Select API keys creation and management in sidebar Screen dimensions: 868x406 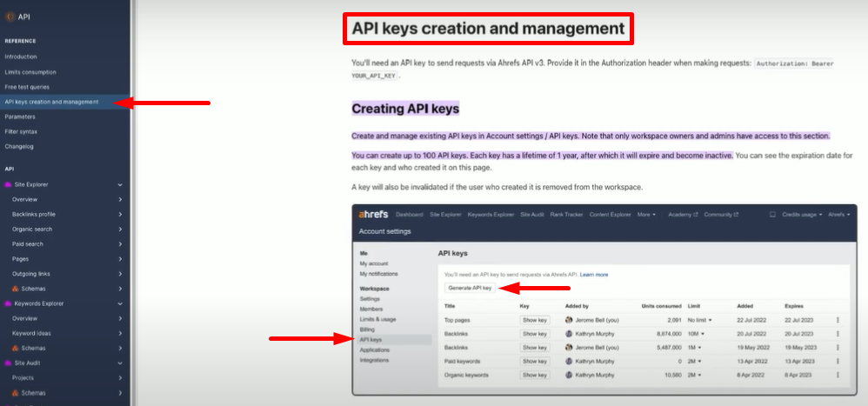[x=51, y=102]
